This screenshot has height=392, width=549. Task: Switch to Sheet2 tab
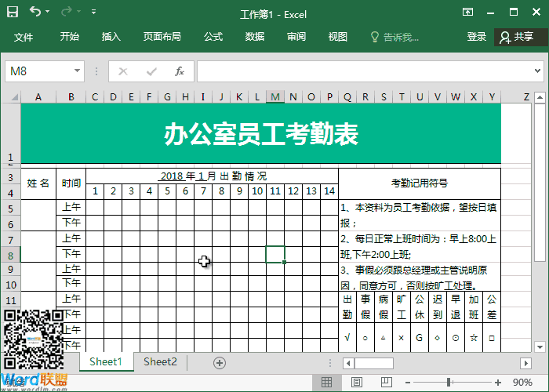(160, 361)
